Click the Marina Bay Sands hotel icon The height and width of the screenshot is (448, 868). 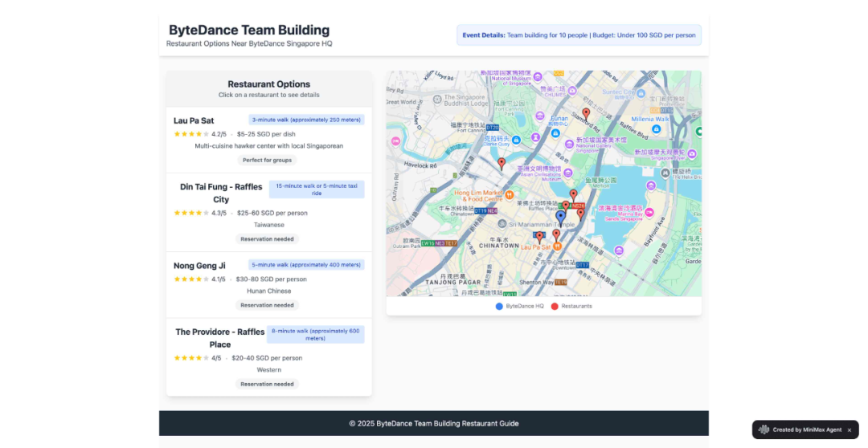click(649, 213)
